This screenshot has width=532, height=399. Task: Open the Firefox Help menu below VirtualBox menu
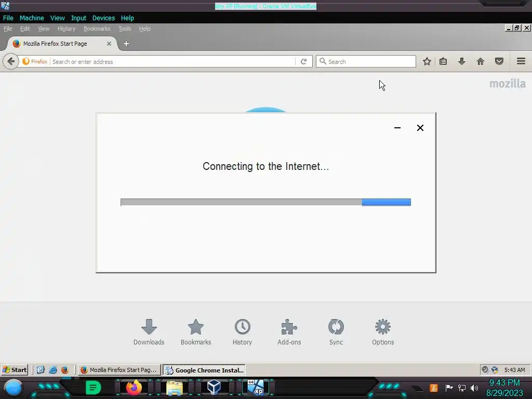click(144, 29)
